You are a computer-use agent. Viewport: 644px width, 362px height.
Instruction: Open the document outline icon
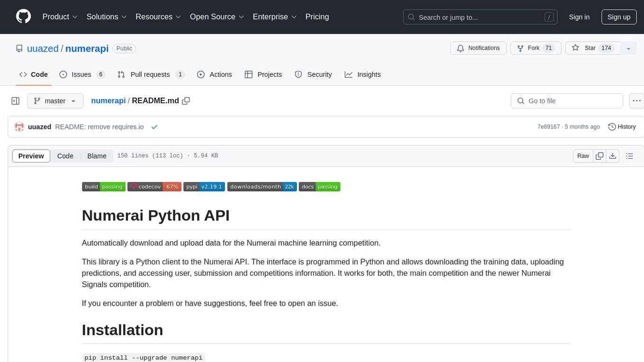tap(629, 156)
